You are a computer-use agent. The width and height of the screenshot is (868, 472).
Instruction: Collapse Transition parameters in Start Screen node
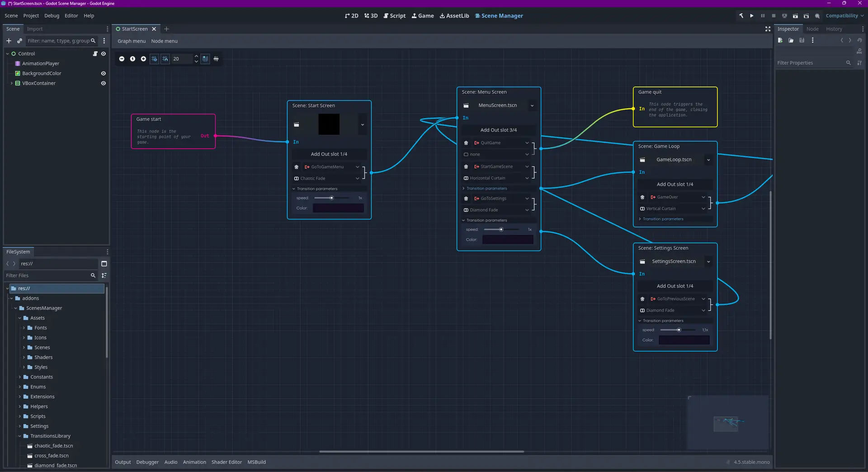click(329, 189)
